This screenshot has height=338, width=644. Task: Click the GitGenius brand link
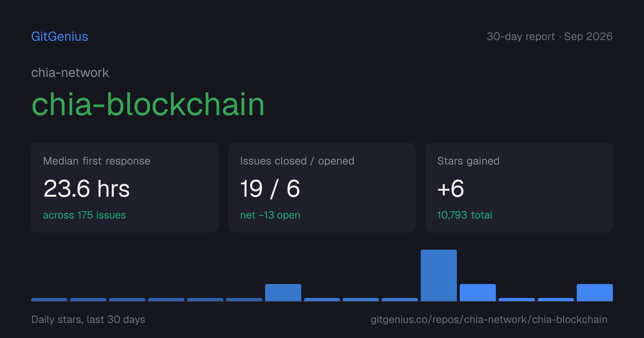(x=60, y=36)
